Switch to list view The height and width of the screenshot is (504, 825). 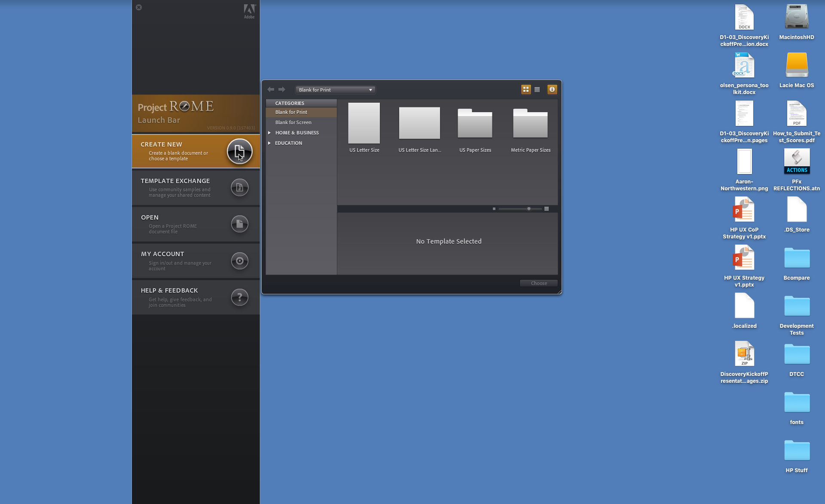point(537,89)
